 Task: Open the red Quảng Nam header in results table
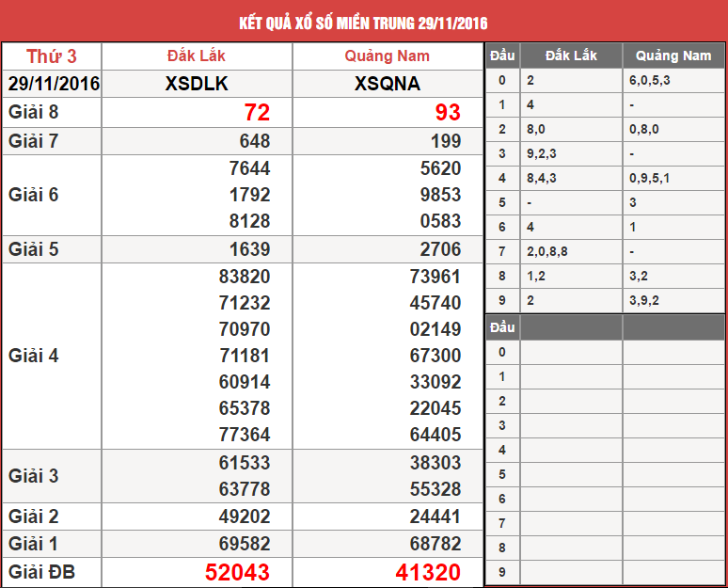click(x=388, y=56)
